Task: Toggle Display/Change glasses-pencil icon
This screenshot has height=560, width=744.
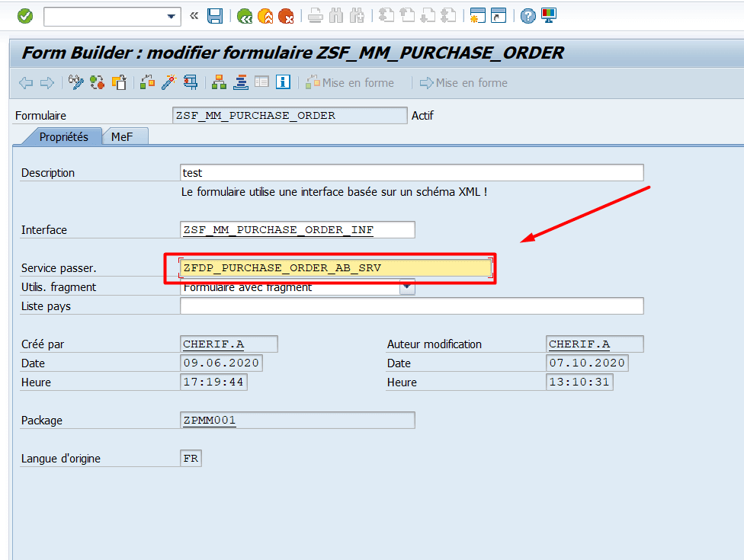Action: click(76, 82)
